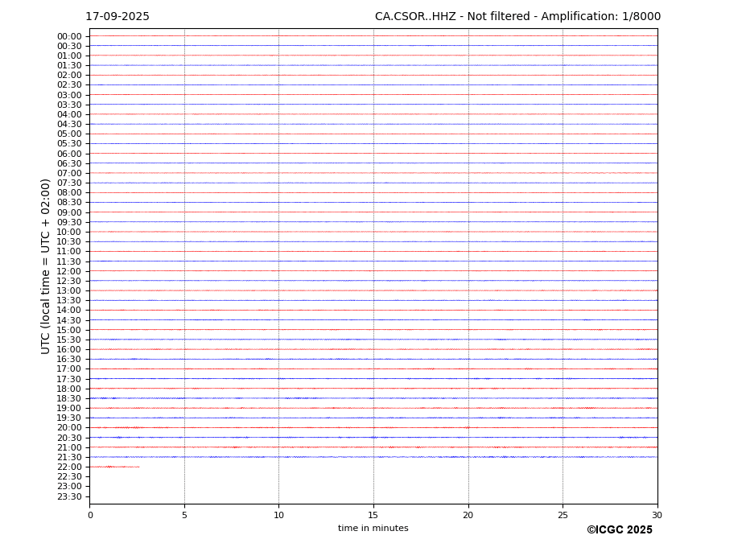Select the 07:30 time row label
The height and width of the screenshot is (560, 746).
point(69,183)
